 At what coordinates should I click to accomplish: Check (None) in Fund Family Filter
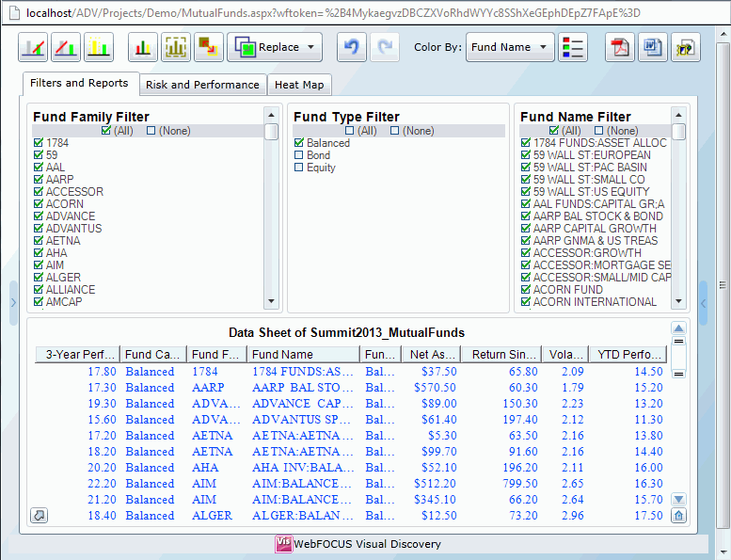pyautogui.click(x=151, y=131)
